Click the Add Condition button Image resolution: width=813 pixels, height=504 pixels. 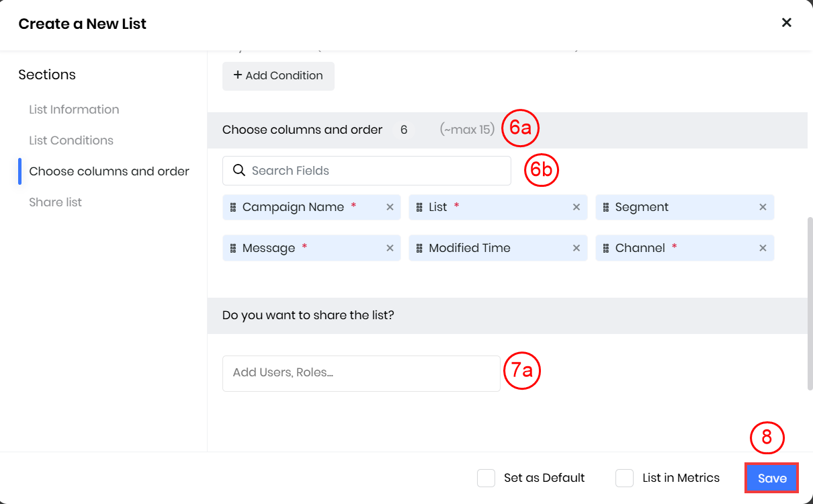(x=278, y=76)
